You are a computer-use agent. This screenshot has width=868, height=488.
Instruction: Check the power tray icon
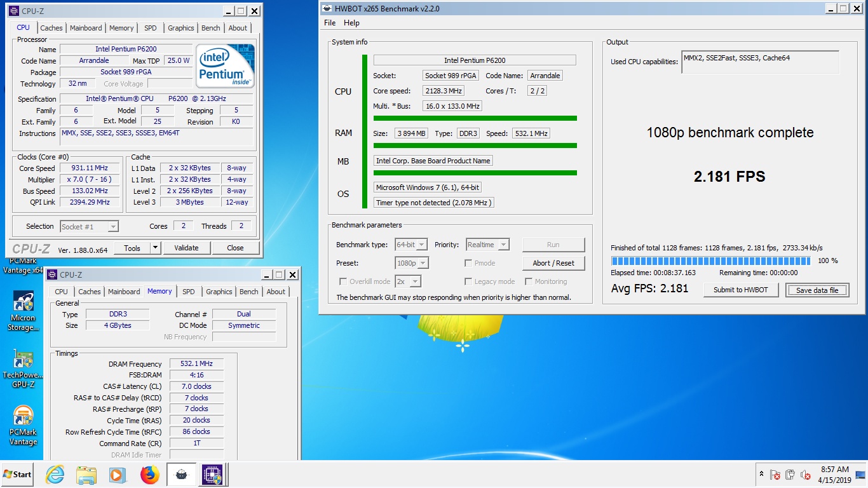(x=790, y=475)
